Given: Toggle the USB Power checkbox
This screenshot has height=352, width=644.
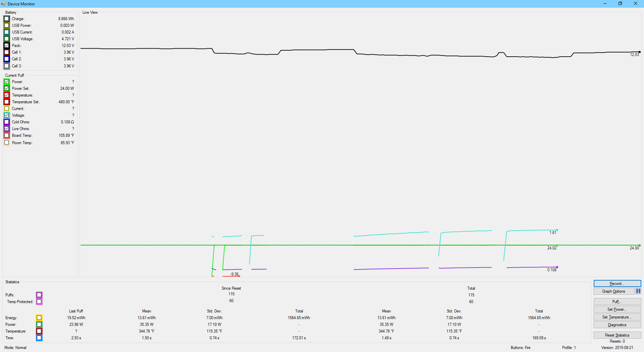Looking at the screenshot, I should 7,25.
